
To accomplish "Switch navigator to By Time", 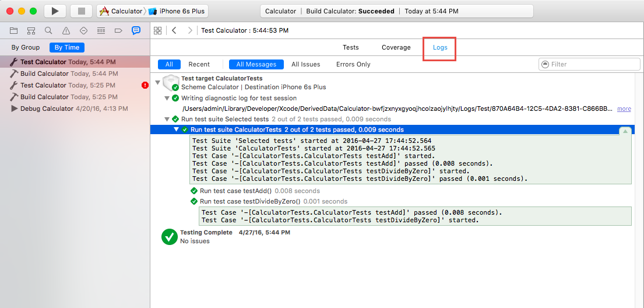I will click(67, 47).
